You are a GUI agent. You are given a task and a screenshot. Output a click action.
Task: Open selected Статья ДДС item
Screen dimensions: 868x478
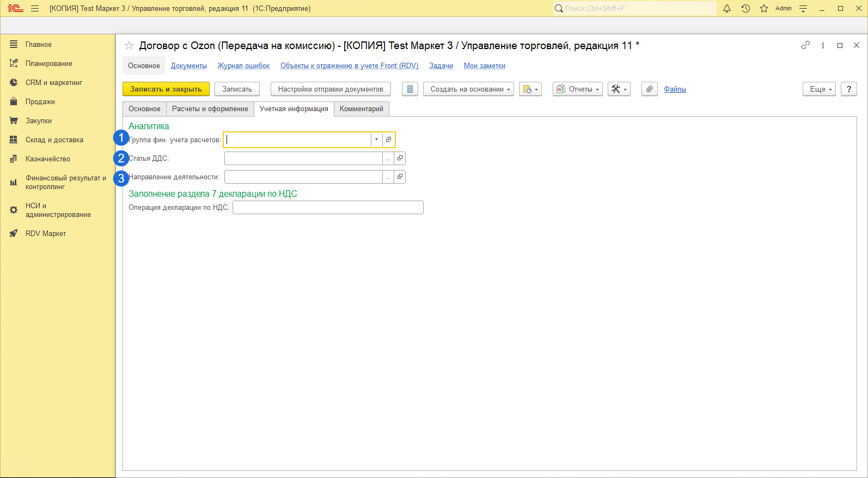(400, 159)
